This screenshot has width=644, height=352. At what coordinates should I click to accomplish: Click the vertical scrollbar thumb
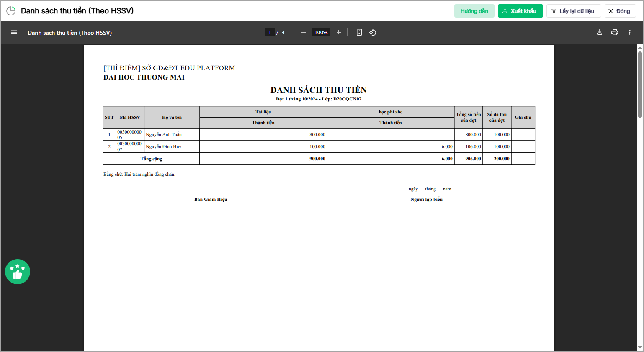[640, 85]
